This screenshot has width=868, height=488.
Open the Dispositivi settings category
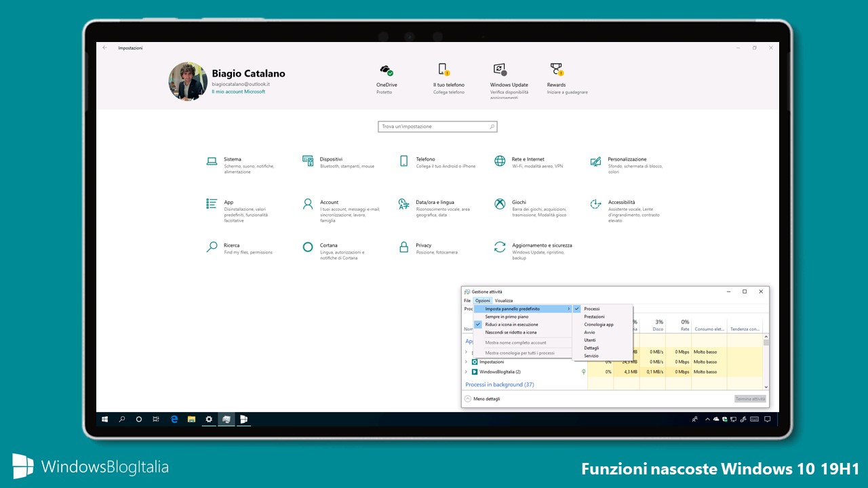(338, 163)
